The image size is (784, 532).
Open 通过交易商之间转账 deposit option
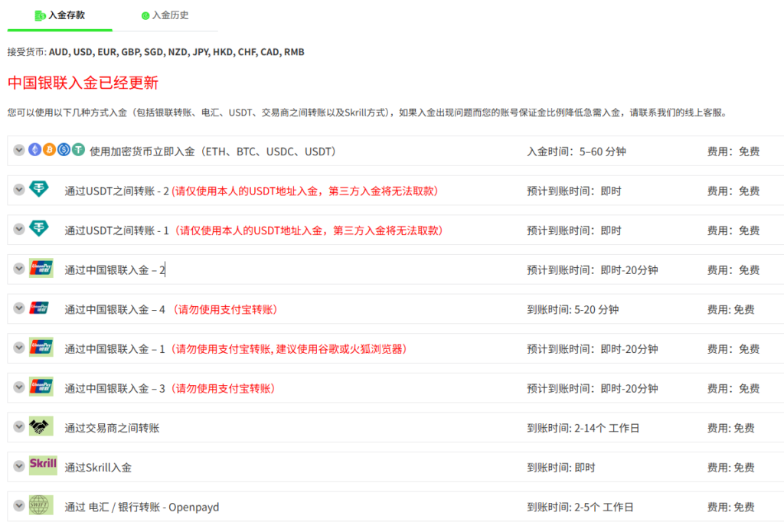click(112, 428)
